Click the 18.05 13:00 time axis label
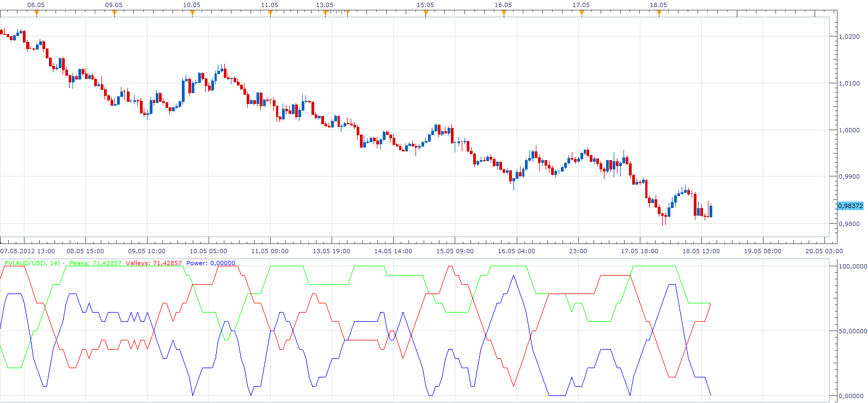Viewport: 868px width, 403px height. pos(701,251)
